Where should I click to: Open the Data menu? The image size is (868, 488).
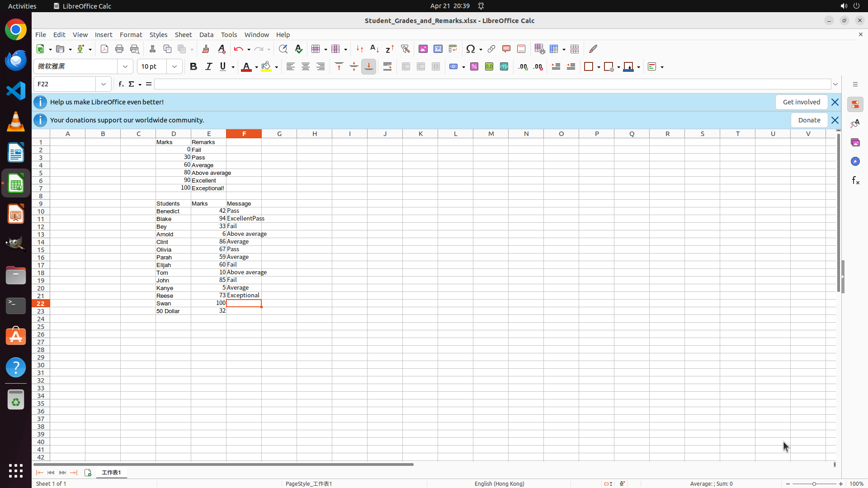[206, 35]
